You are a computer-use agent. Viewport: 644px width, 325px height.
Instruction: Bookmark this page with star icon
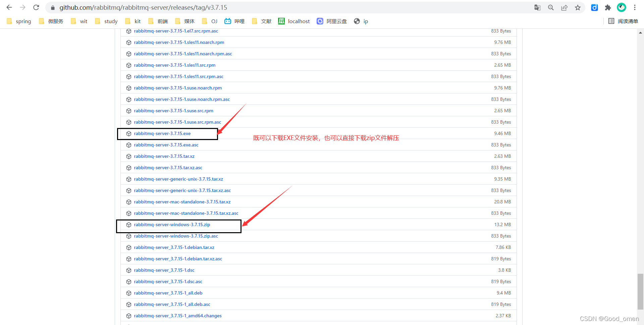[x=578, y=7]
